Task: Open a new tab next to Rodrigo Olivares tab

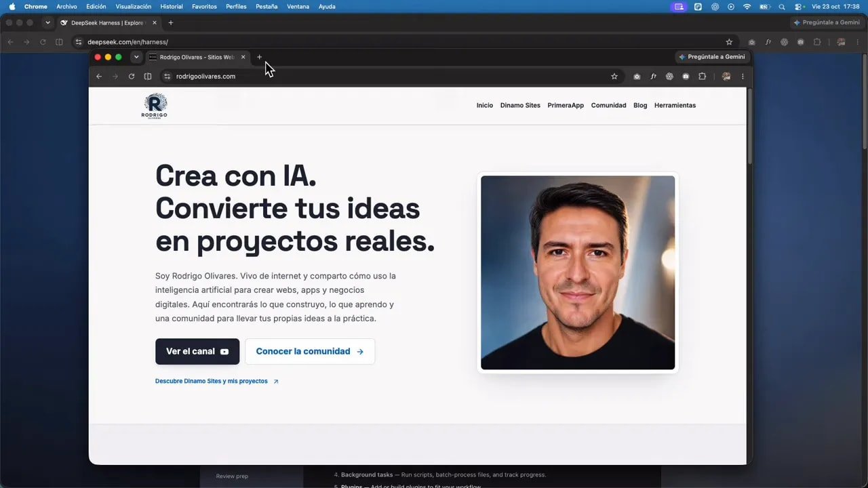Action: click(x=259, y=57)
